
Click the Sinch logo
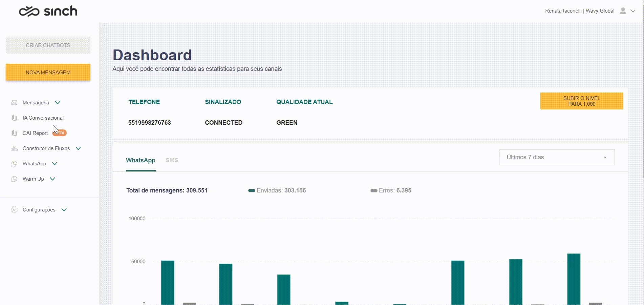(48, 11)
